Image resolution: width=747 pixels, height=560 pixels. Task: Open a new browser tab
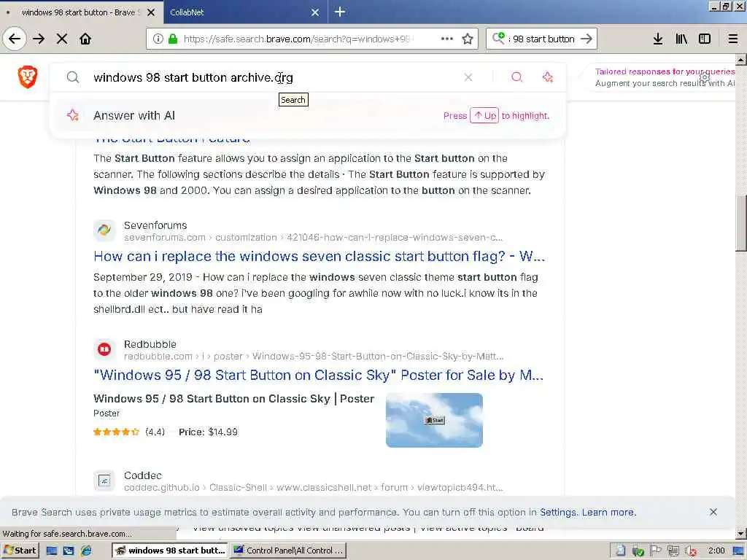click(x=340, y=12)
